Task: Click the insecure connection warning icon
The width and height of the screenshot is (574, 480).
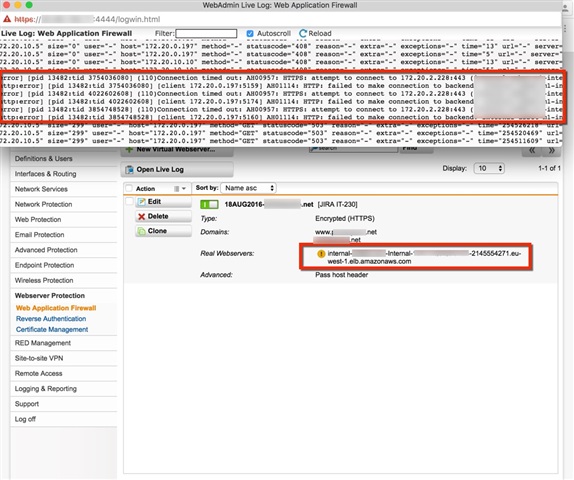Action: click(7, 19)
